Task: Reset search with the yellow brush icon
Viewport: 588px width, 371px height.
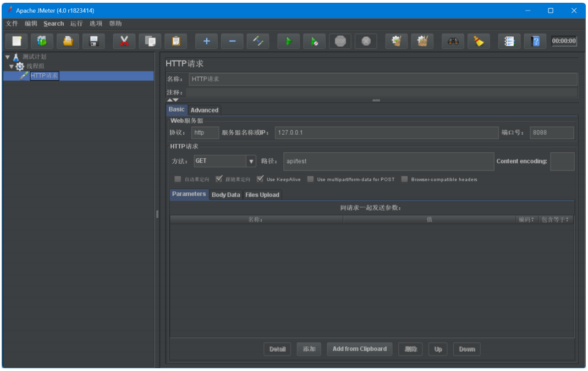Action: click(x=479, y=41)
